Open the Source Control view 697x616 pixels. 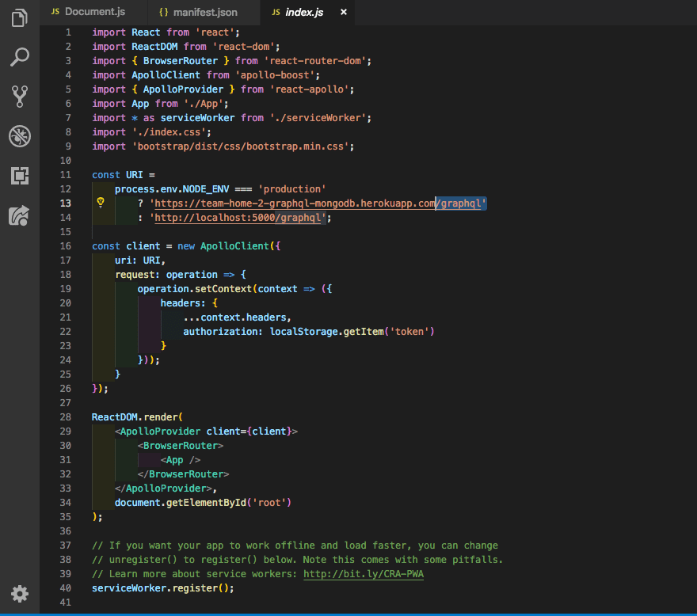[x=20, y=96]
